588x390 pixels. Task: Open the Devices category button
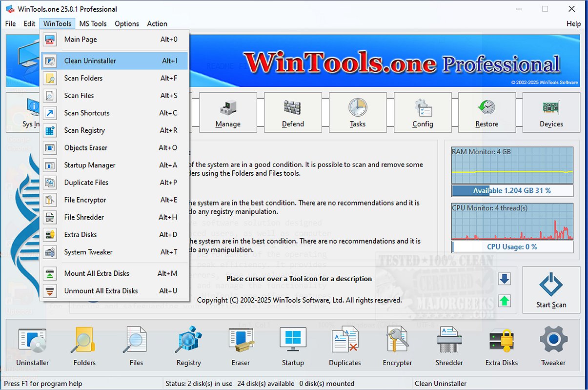tap(551, 112)
